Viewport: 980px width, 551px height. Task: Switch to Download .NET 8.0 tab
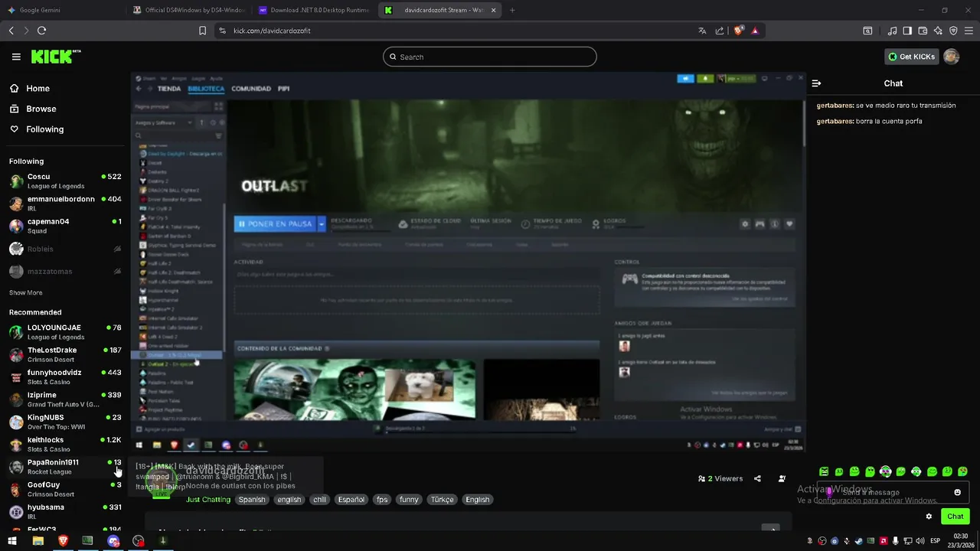pos(314,10)
